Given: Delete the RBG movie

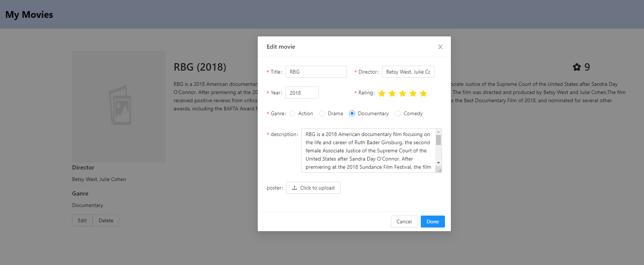Looking at the screenshot, I should [106, 220].
